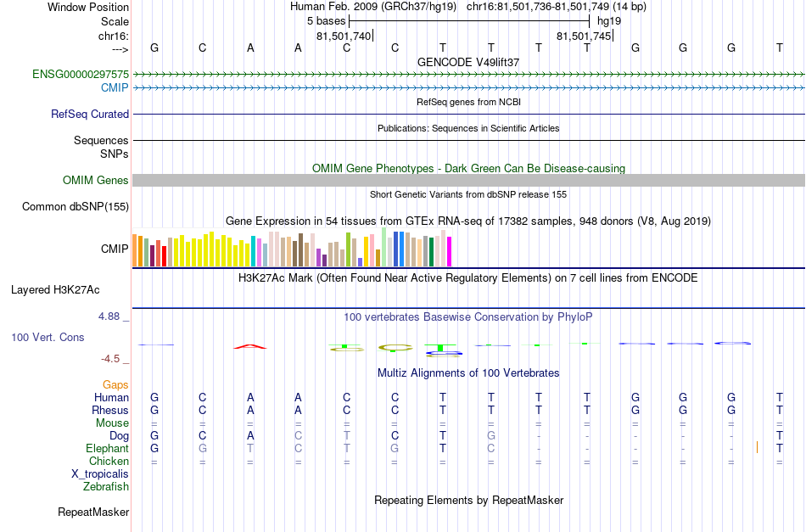Click the Scale label in the ruler
The width and height of the screenshot is (806, 532).
point(115,21)
